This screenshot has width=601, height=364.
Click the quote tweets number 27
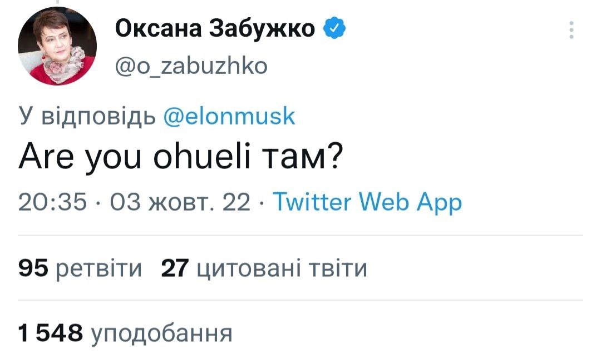[175, 270]
